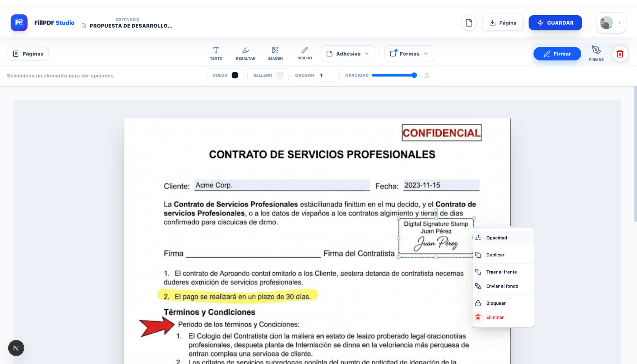637x364 pixels.
Task: Open the Páginas panel
Action: click(28, 53)
